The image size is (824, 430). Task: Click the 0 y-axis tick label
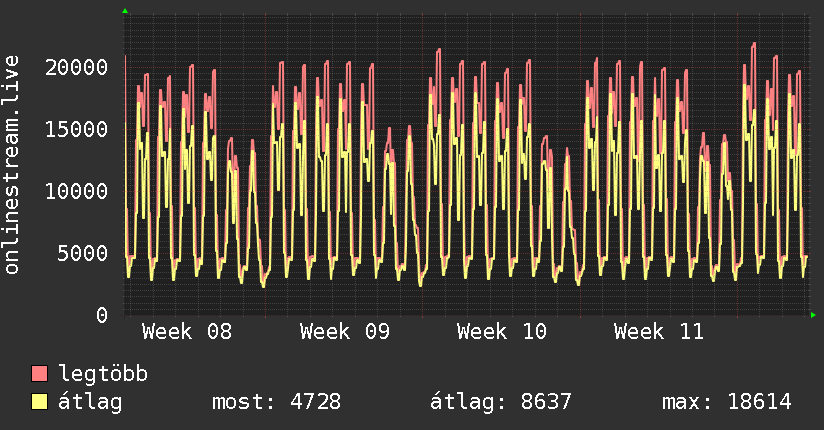(x=102, y=316)
